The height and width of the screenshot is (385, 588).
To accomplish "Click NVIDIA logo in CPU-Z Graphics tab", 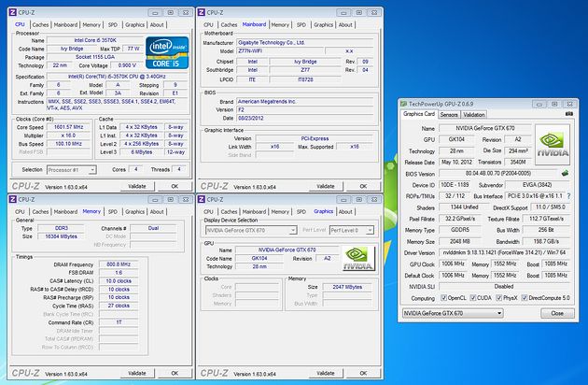I will (358, 259).
